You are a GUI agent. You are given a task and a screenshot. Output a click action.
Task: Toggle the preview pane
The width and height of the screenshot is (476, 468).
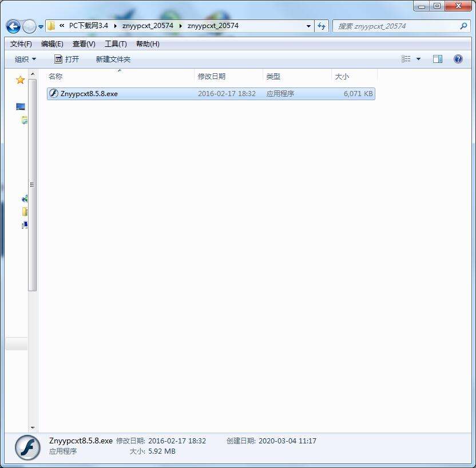click(438, 59)
